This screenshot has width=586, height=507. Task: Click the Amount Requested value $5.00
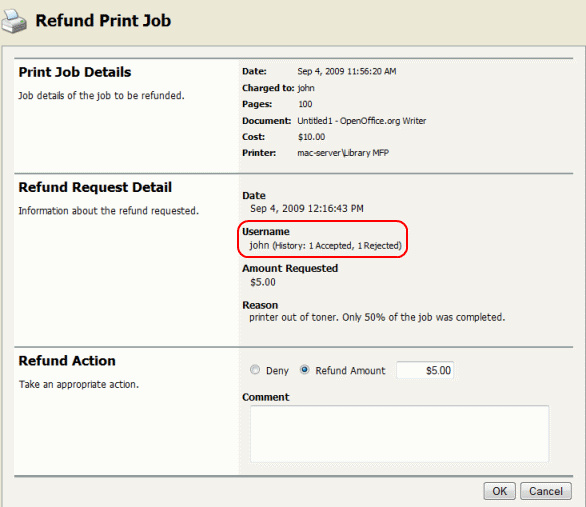263,282
